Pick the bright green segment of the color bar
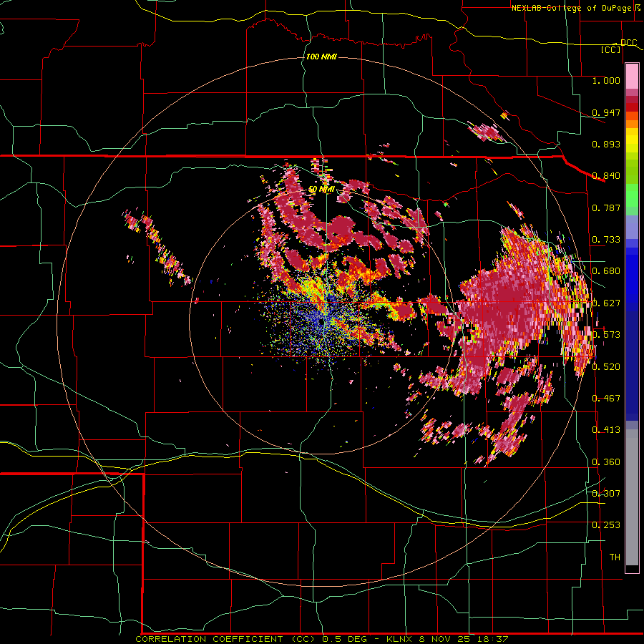Image resolution: width=644 pixels, height=644 pixels. pyautogui.click(x=632, y=195)
